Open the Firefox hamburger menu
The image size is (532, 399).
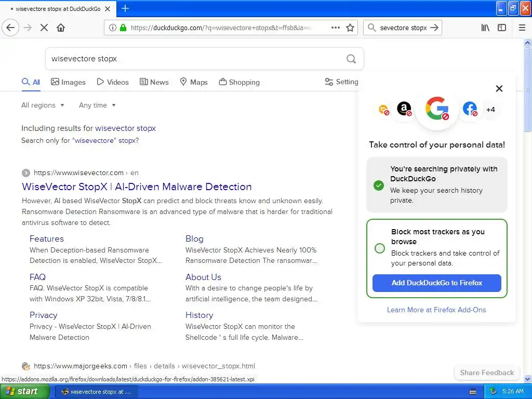coord(522,28)
